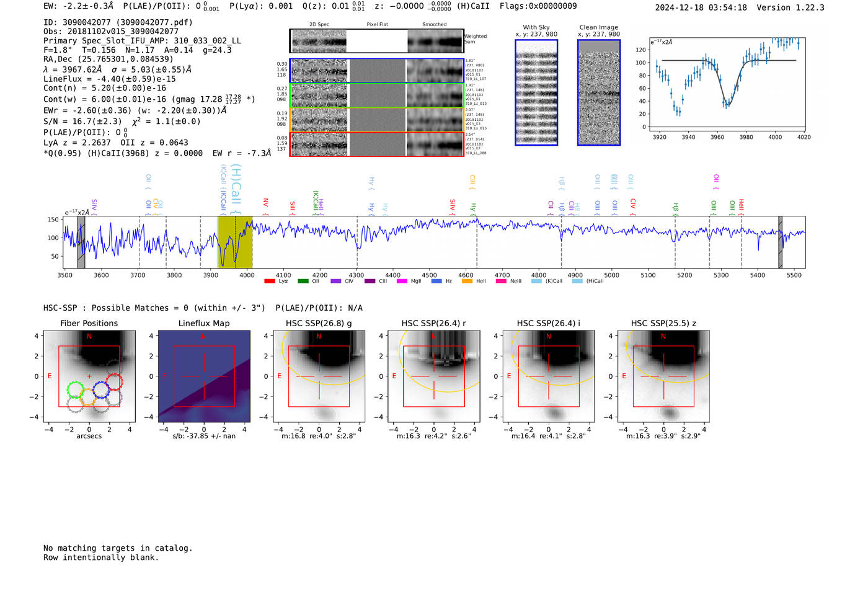Click the CIV legend swatch below the spectrum
This screenshot has width=868, height=591.
(x=335, y=282)
